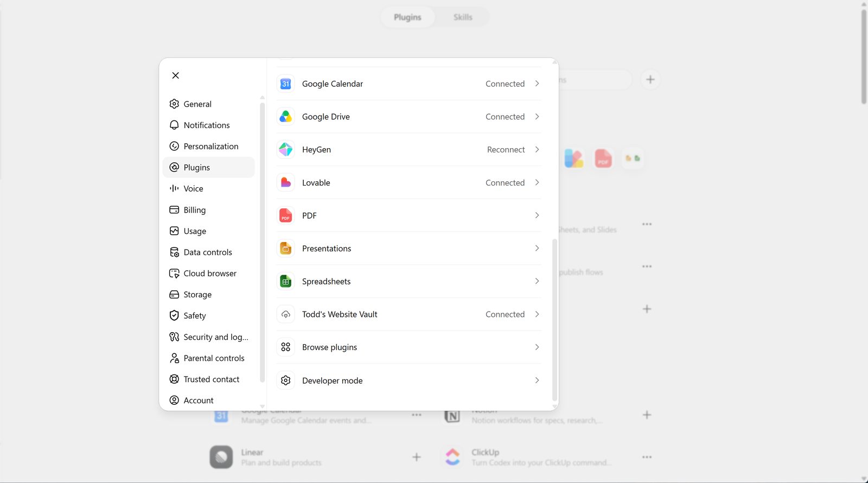
Task: Click the Security and login keys icon
Action: click(x=174, y=336)
